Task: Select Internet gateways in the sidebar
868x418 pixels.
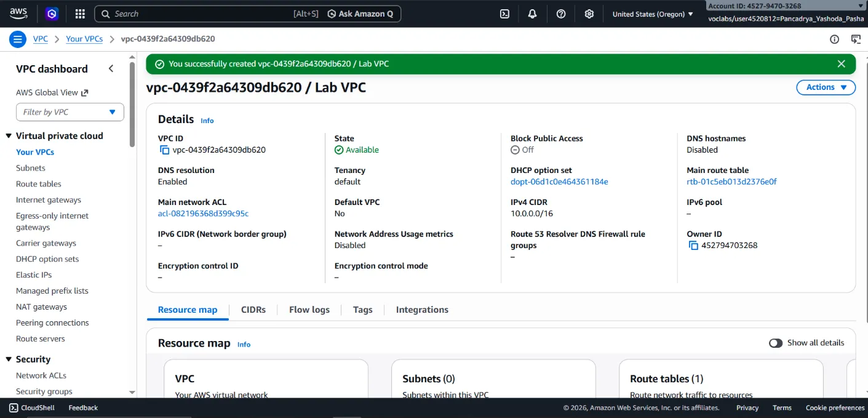Action: (49, 199)
